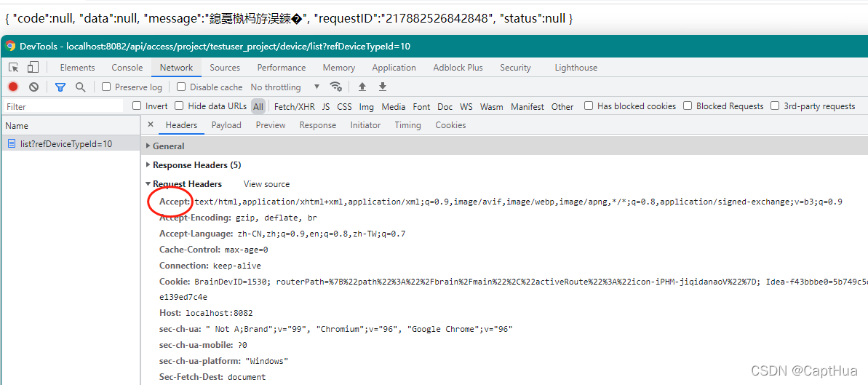This screenshot has width=868, height=385.
Task: Open the Application panel
Action: click(x=394, y=68)
